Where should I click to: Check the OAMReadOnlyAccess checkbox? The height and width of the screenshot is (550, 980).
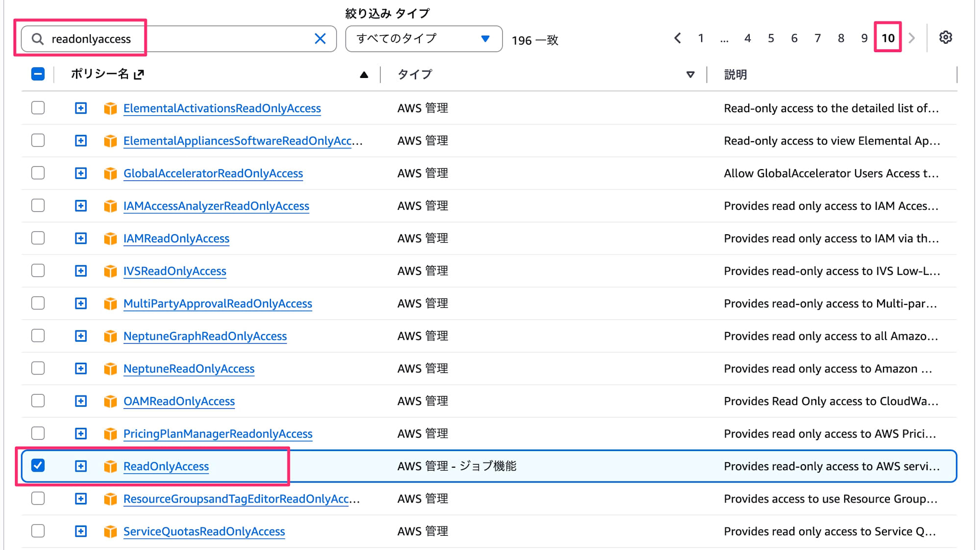pyautogui.click(x=38, y=400)
